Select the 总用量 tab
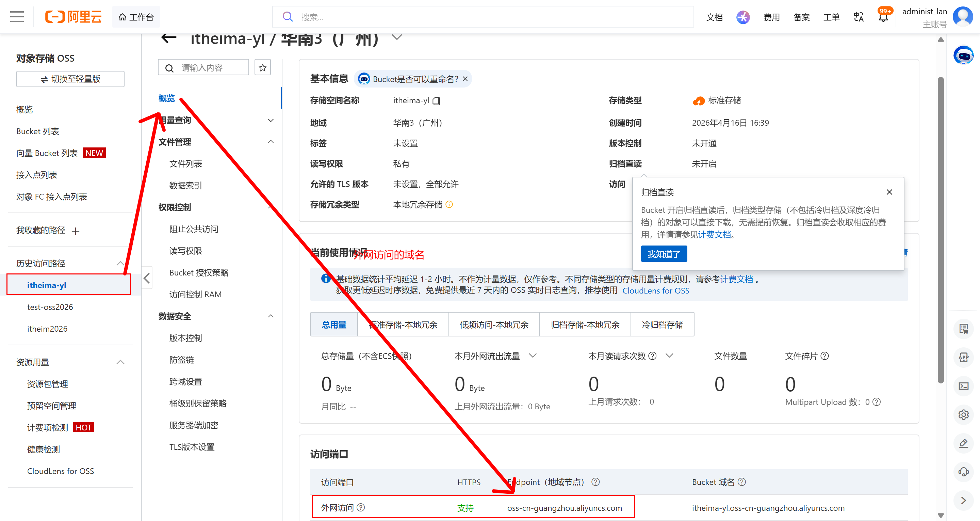This screenshot has width=980, height=521. tap(334, 325)
